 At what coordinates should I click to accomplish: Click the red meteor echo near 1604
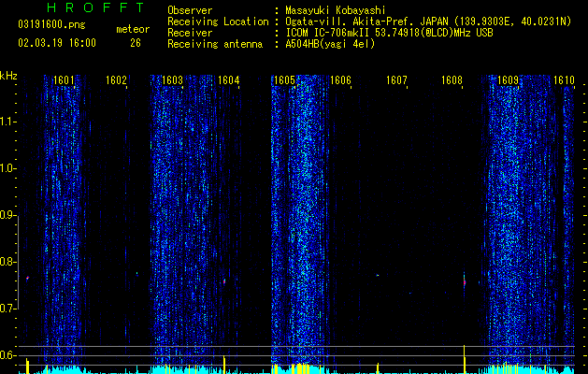tap(224, 281)
